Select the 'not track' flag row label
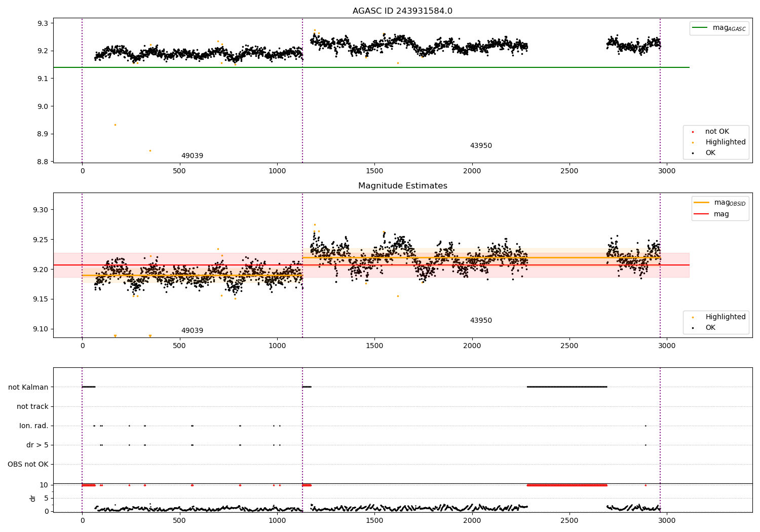Image resolution: width=760 pixels, height=532 pixels. (32, 407)
